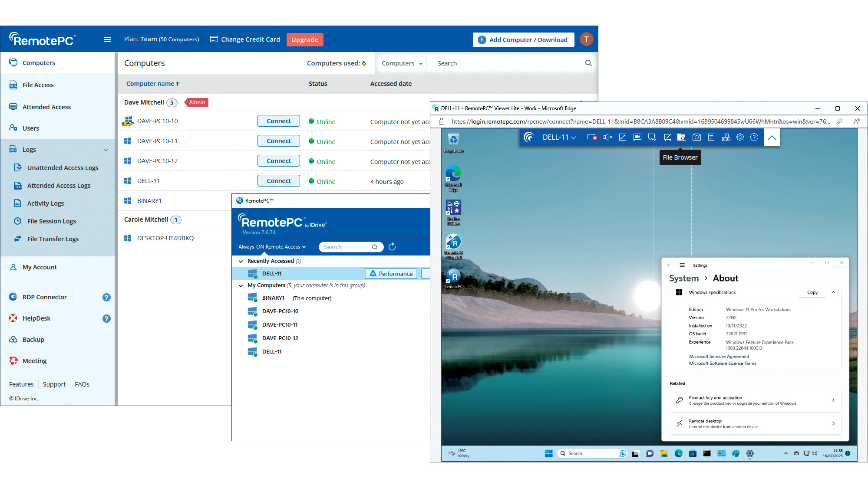The height and width of the screenshot is (488, 868).
Task: Show hidden tray icons on remote taskbar
Action: (x=785, y=454)
